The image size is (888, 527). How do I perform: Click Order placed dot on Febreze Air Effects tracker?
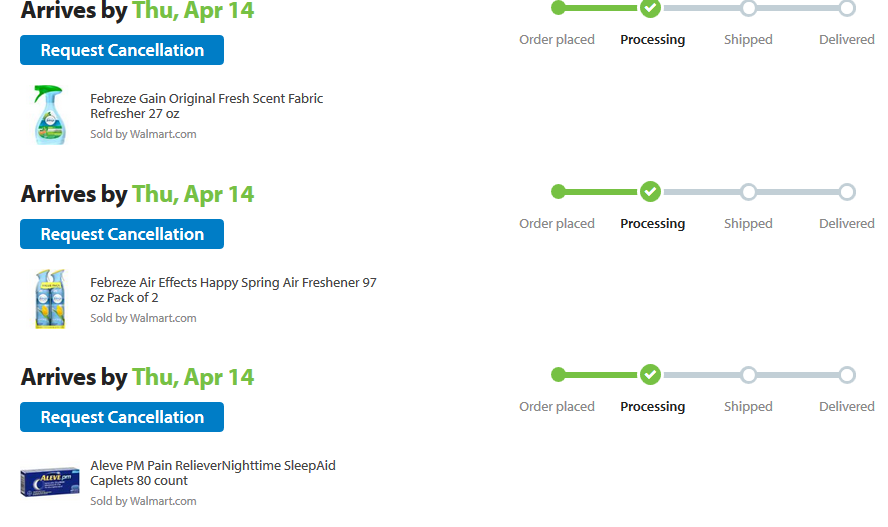coord(558,191)
